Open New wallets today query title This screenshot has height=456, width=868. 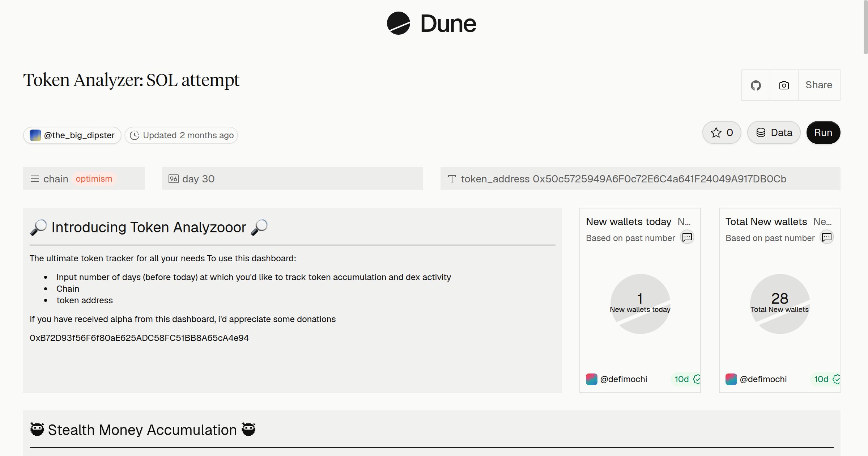629,221
